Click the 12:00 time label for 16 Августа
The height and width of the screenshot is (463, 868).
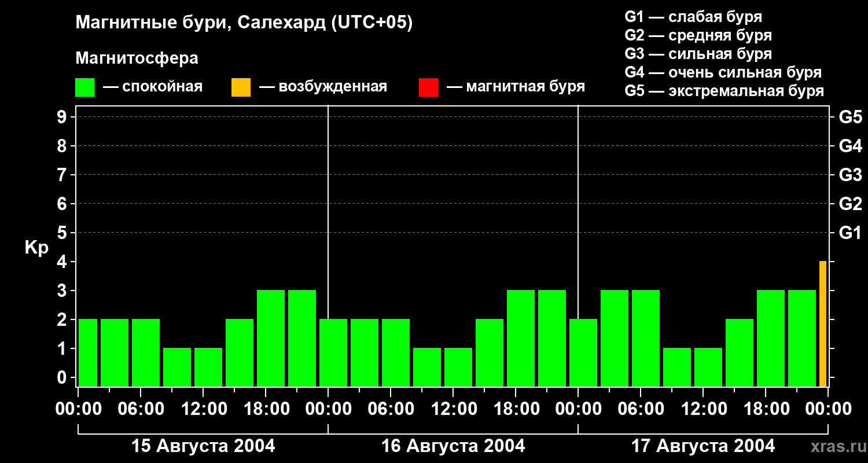pos(453,409)
